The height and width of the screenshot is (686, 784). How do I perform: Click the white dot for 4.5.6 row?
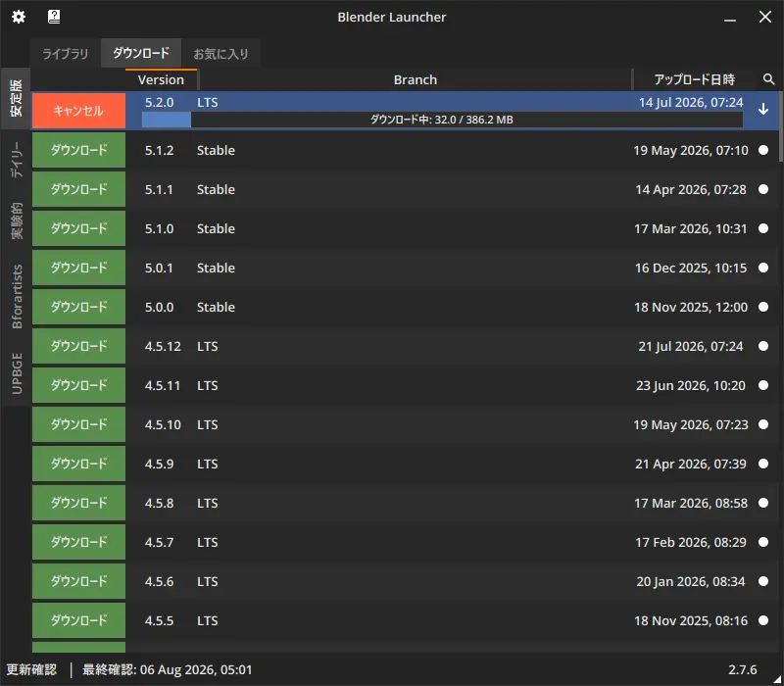(x=763, y=581)
